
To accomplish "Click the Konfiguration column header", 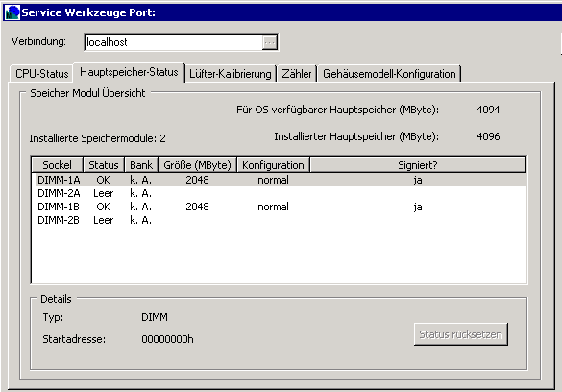I will click(273, 165).
